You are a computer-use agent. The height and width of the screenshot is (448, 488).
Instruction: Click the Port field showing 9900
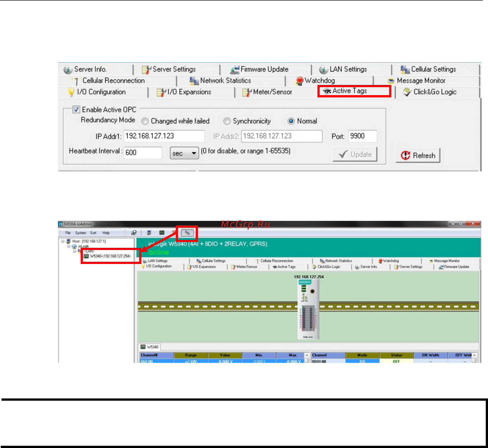[363, 136]
